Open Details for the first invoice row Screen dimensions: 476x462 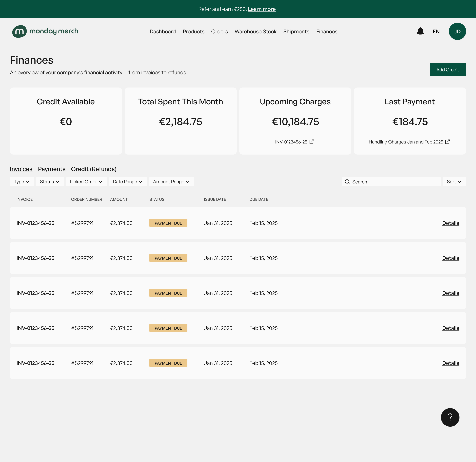click(451, 223)
